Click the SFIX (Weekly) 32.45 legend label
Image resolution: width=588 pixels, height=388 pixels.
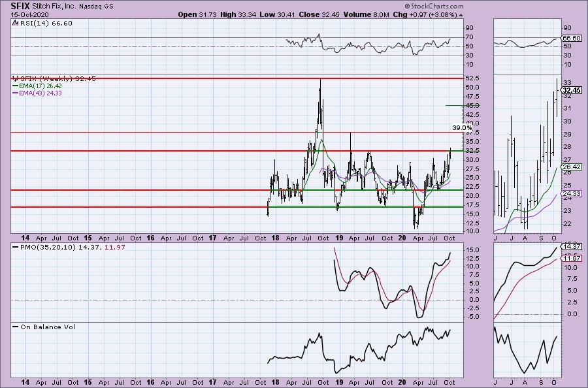pos(57,79)
